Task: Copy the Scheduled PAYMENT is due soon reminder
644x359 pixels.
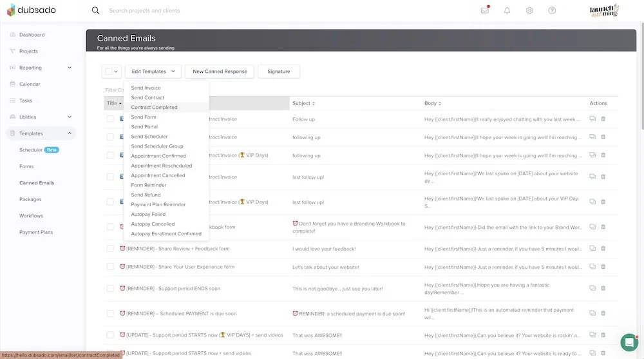Action: (x=592, y=313)
